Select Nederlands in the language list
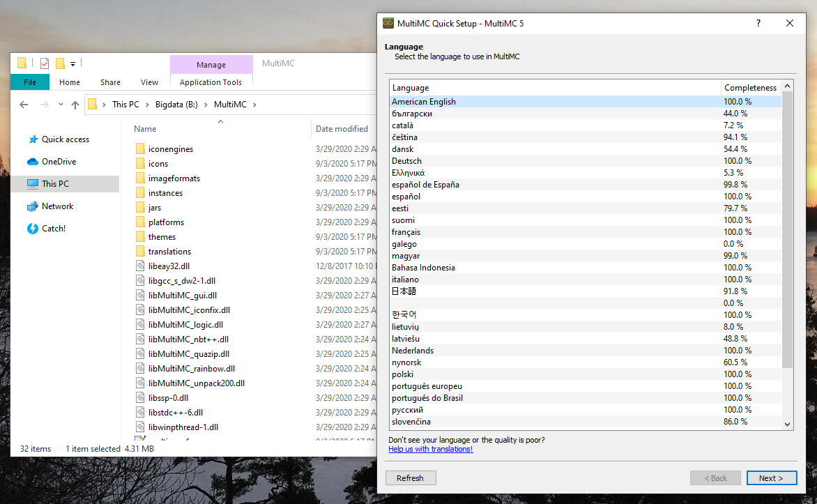The image size is (817, 504). (x=585, y=350)
